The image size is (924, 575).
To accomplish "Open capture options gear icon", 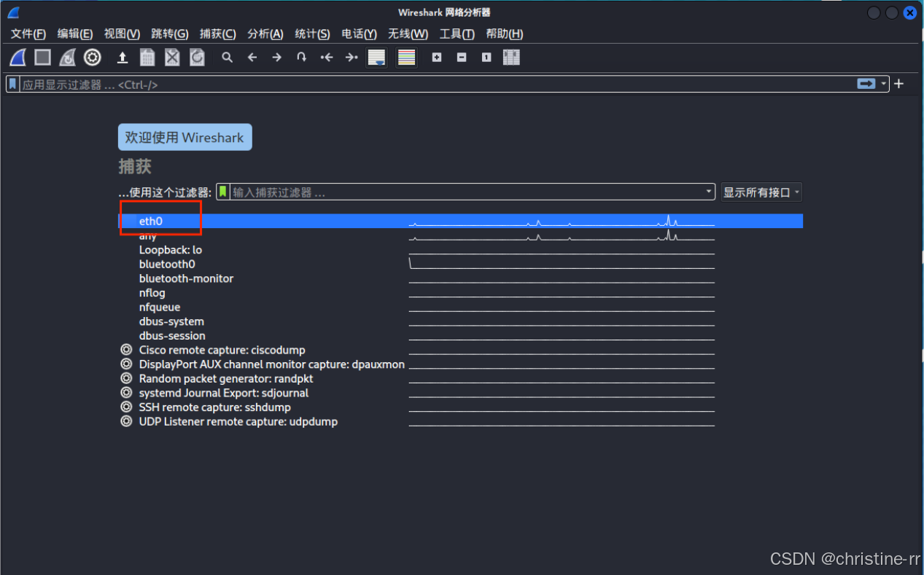I will pyautogui.click(x=92, y=58).
